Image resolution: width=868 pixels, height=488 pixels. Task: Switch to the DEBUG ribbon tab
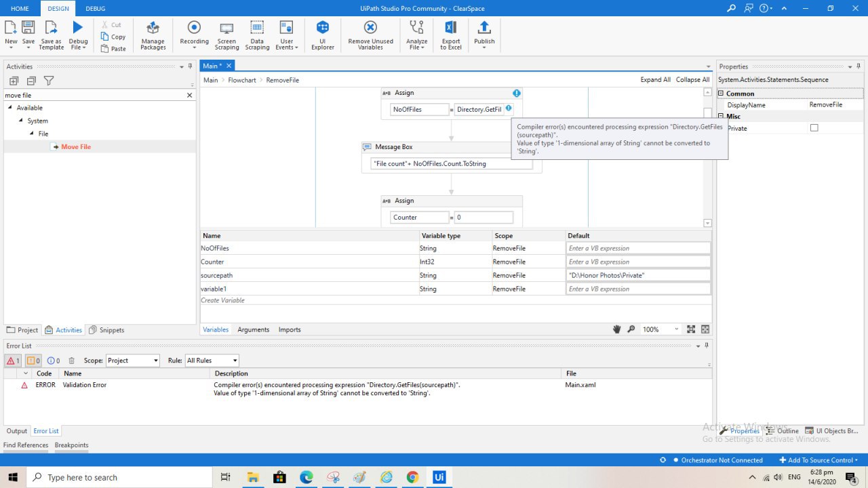pyautogui.click(x=96, y=8)
